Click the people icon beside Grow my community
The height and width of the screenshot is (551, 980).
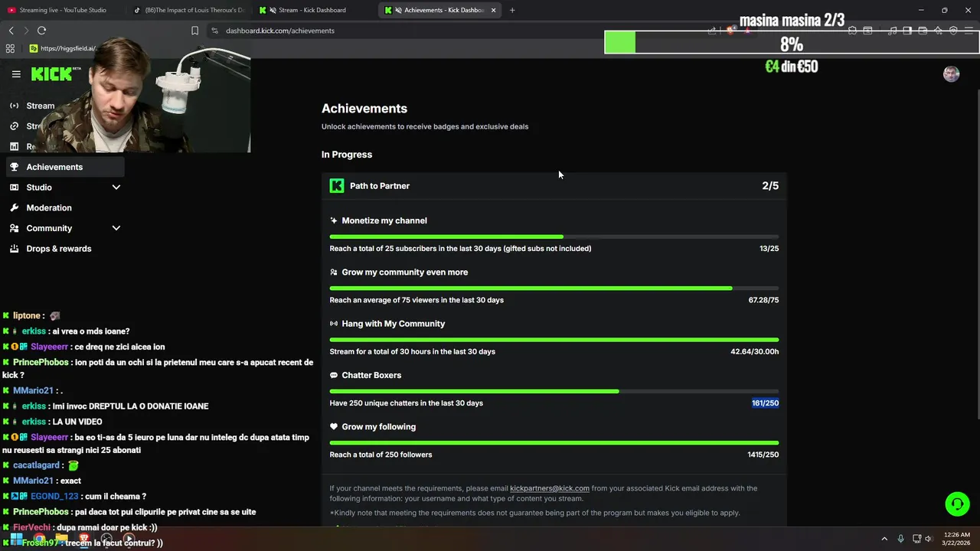click(x=334, y=272)
